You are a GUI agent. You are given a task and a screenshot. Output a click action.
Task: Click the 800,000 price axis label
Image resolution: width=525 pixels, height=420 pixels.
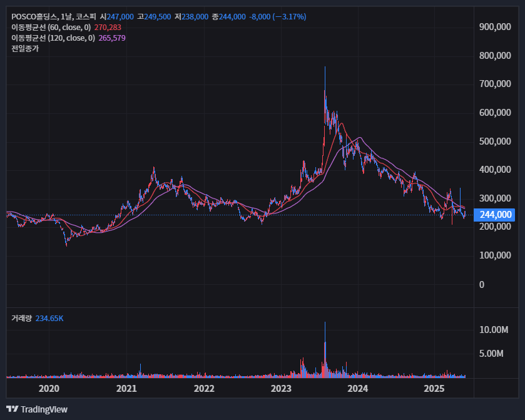(x=495, y=55)
